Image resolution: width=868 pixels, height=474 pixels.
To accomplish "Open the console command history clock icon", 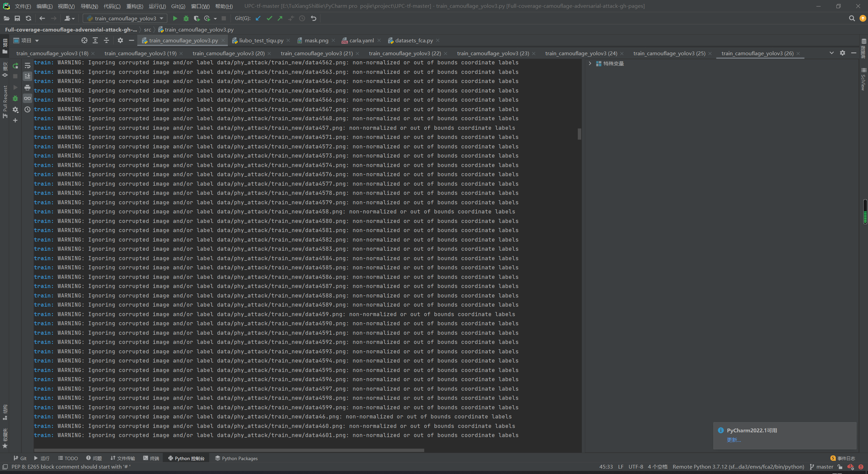I will [x=27, y=109].
